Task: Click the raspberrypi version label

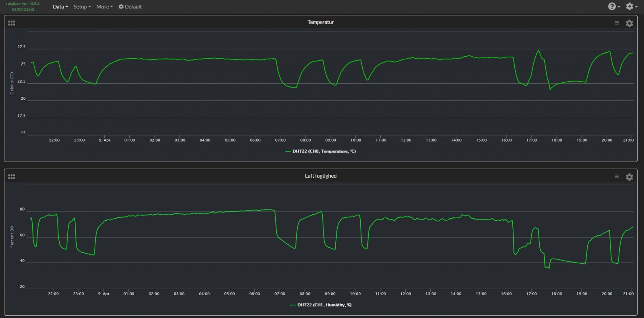Action: (x=23, y=3)
